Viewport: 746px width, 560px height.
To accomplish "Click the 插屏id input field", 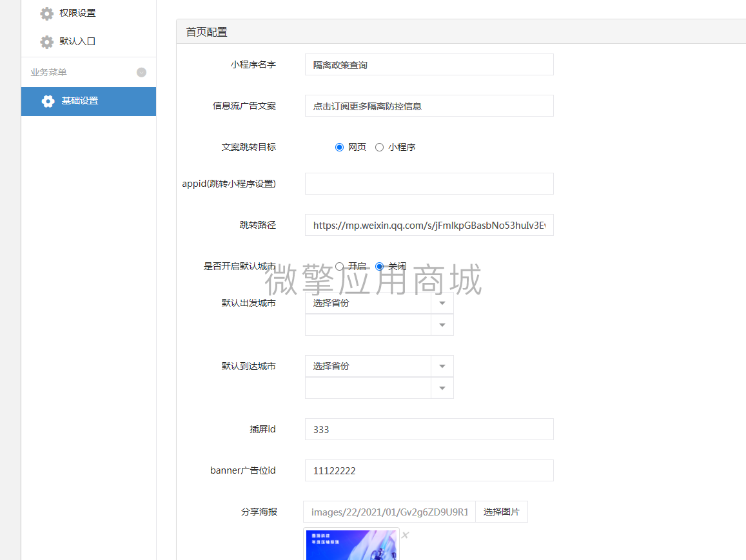I will 429,429.
